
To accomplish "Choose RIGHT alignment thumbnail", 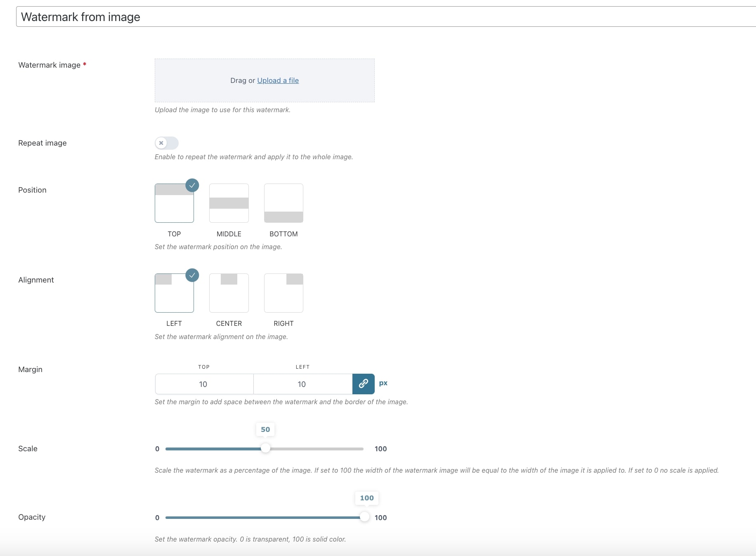I will (x=283, y=293).
